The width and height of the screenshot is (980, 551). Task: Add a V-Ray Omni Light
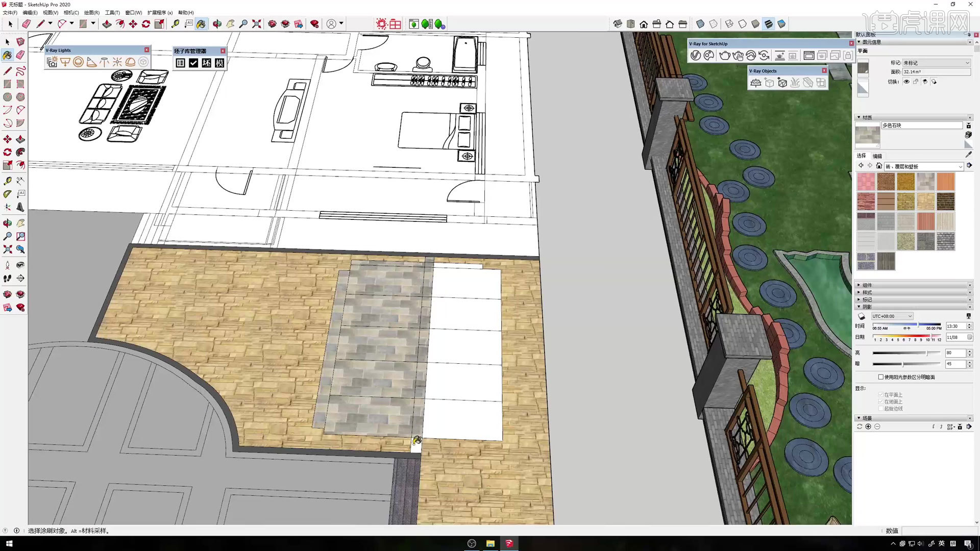click(117, 62)
